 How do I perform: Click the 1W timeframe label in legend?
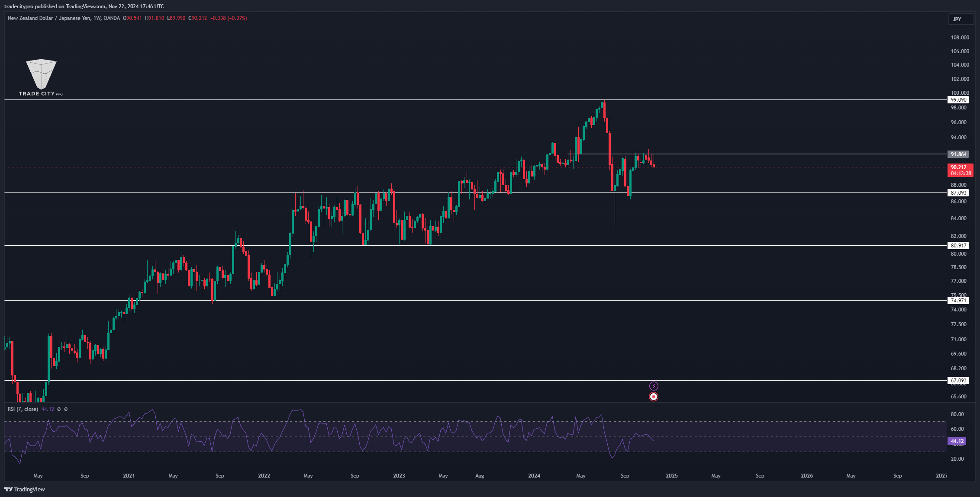[97, 18]
